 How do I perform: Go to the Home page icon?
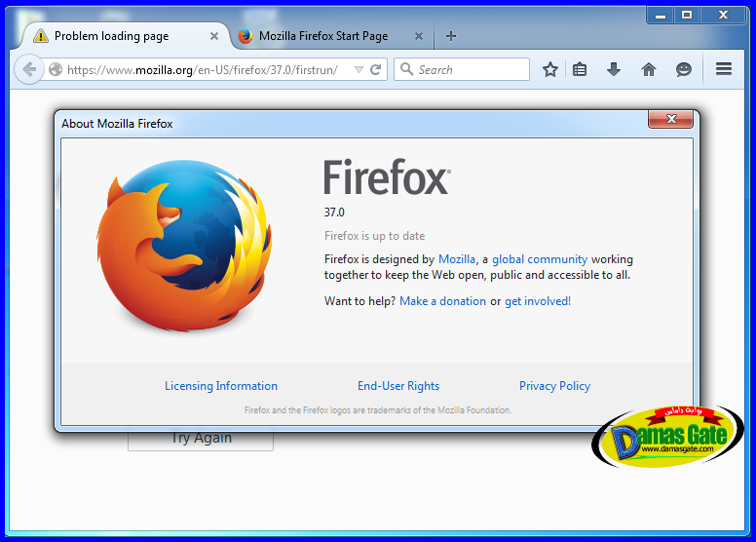tap(649, 69)
